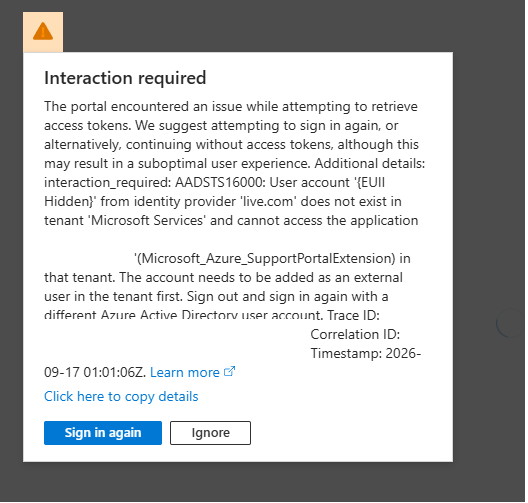Open the Learn more link
Viewport: 528px width, 503px height.
185,372
